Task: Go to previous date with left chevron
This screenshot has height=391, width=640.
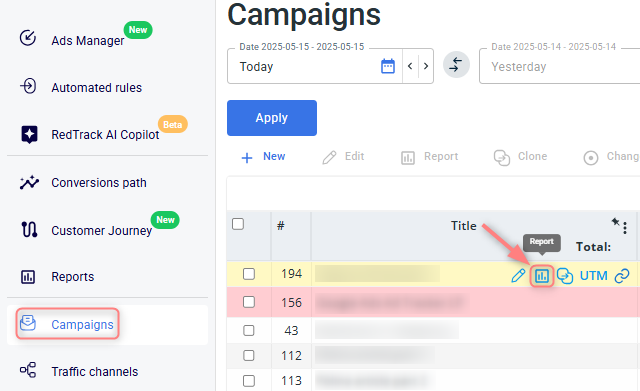Action: [410, 66]
